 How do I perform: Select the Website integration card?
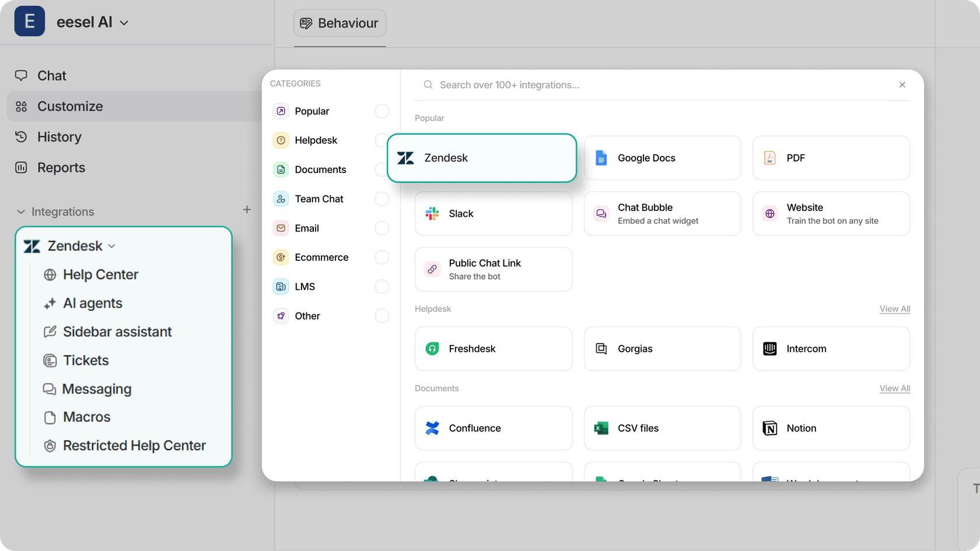[831, 213]
